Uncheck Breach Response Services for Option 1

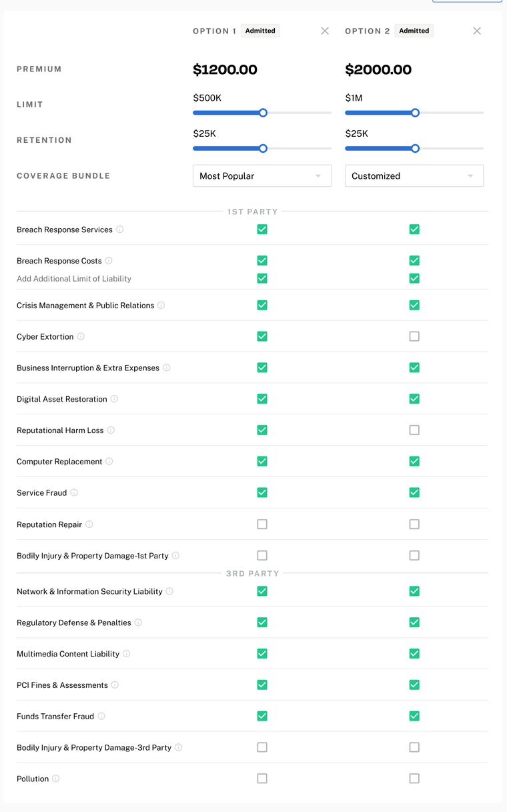coord(262,230)
